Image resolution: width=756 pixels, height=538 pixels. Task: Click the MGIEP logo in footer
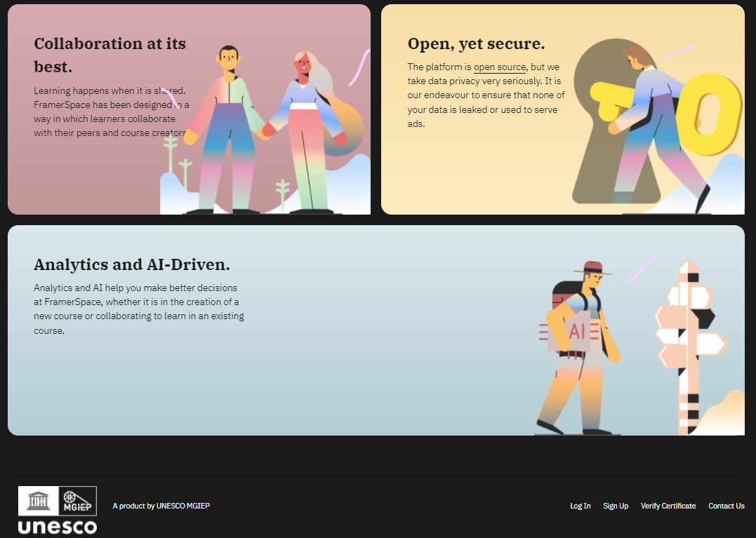pos(77,501)
